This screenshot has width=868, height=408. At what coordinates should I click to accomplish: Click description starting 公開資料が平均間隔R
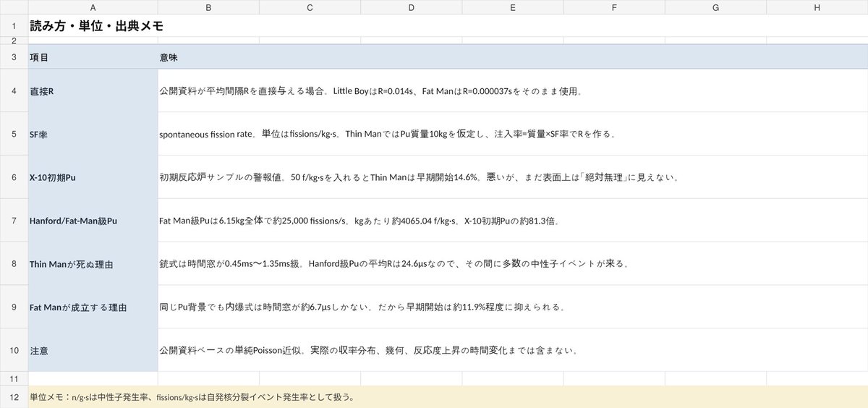click(x=513, y=90)
